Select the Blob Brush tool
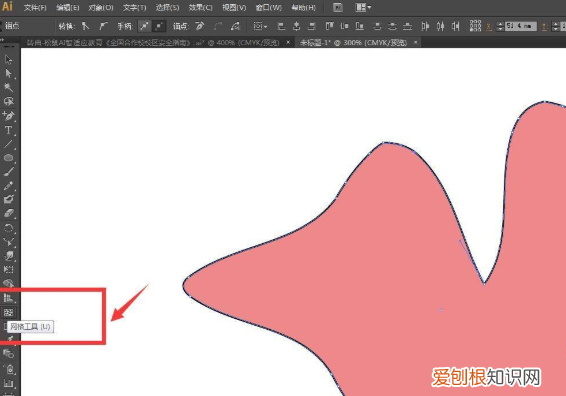The height and width of the screenshot is (396, 566). pyautogui.click(x=8, y=200)
